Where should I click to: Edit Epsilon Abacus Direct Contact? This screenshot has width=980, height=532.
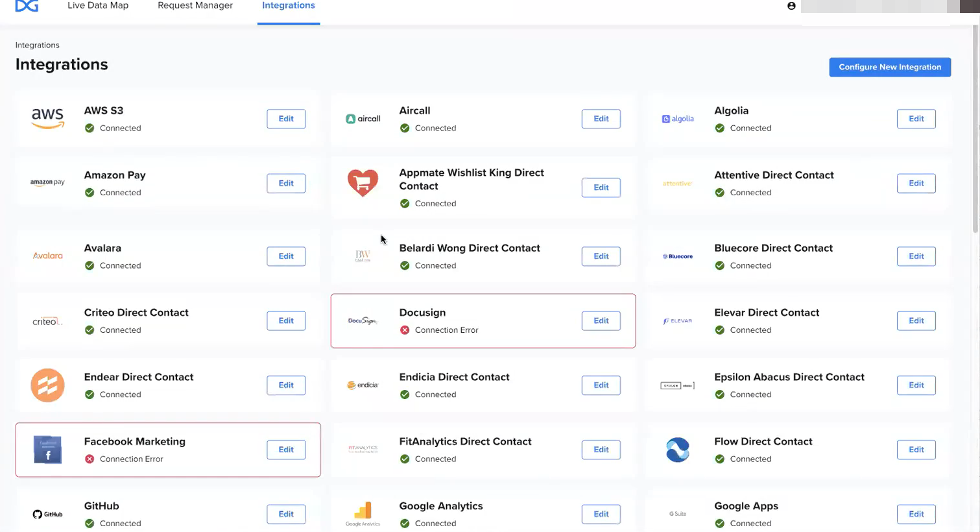coord(916,385)
